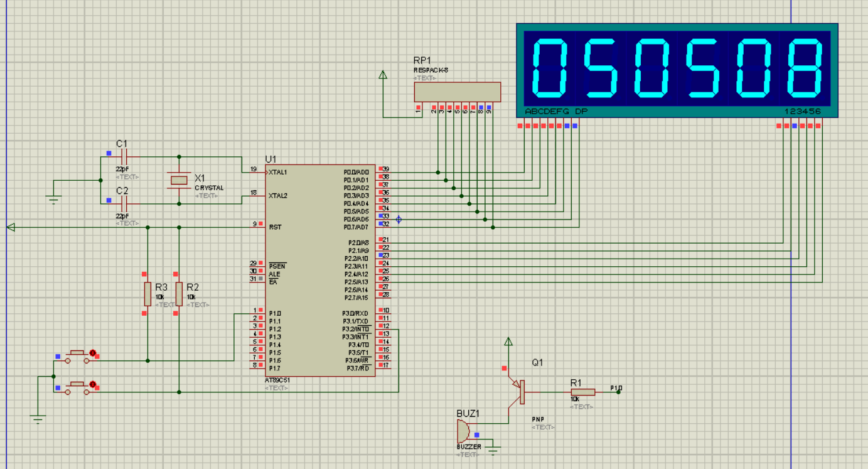Click the P3.2/INT0 pin label

point(356,329)
